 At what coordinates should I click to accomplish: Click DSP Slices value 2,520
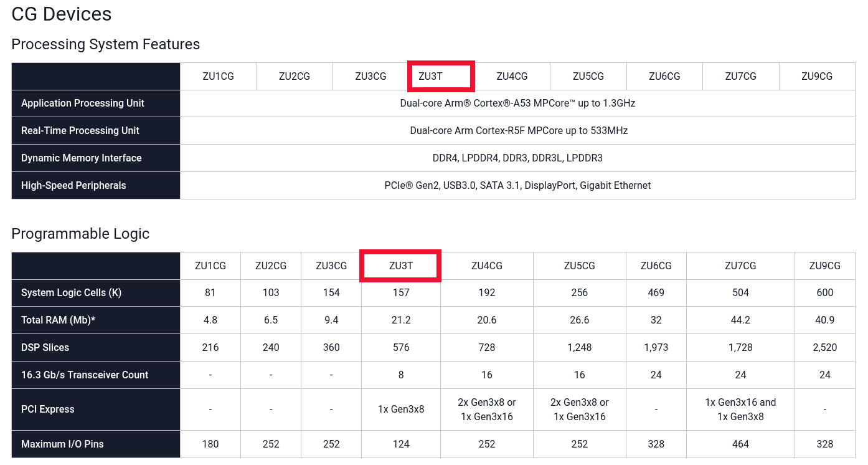(x=825, y=348)
